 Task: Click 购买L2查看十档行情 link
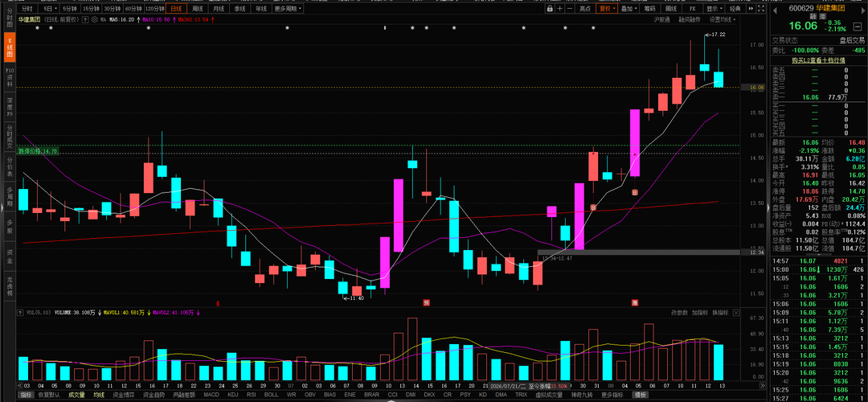[818, 59]
